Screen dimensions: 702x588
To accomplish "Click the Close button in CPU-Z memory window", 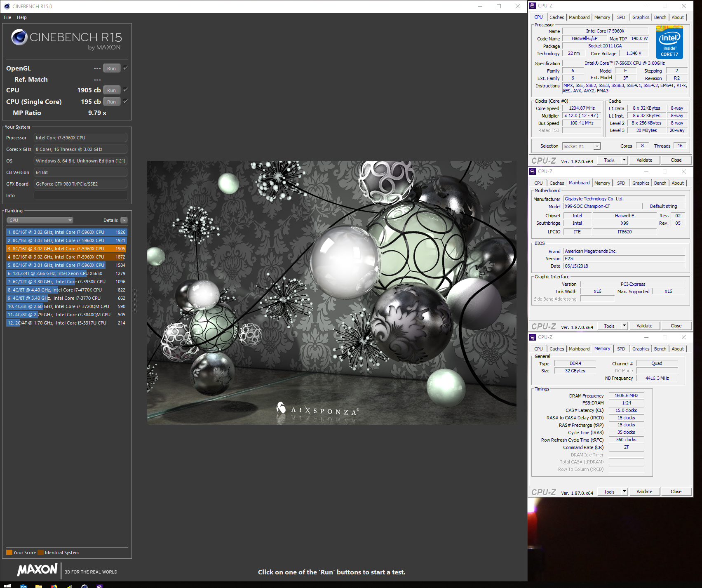I will coord(676,492).
